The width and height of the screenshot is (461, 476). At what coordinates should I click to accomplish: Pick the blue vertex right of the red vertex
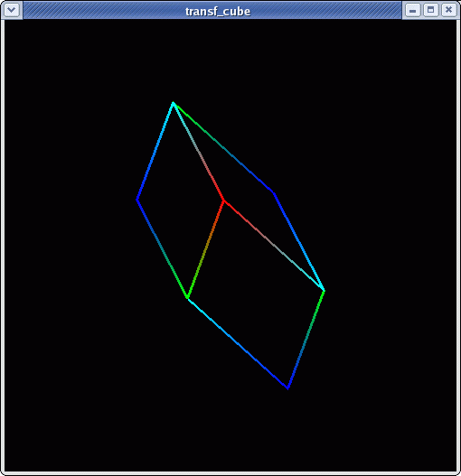[x=274, y=192]
